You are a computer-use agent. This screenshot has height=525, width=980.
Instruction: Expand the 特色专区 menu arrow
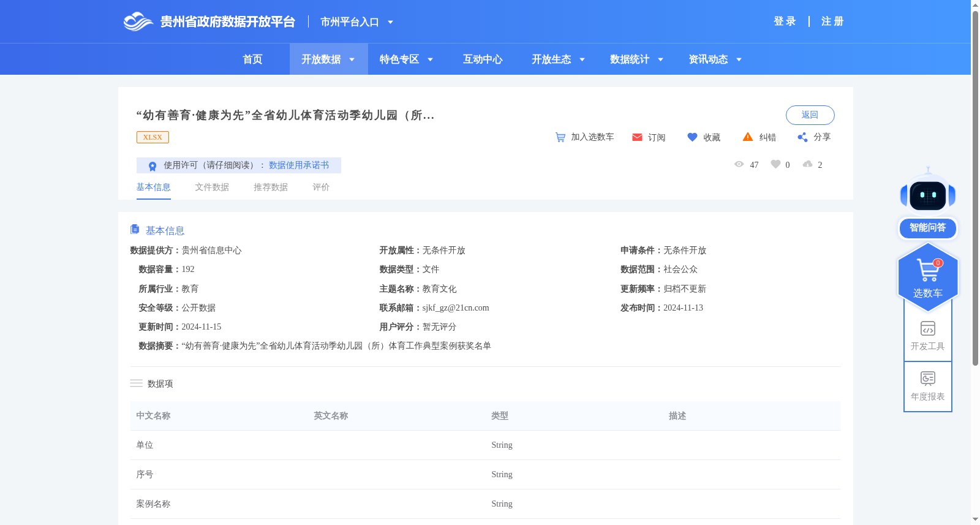click(431, 59)
